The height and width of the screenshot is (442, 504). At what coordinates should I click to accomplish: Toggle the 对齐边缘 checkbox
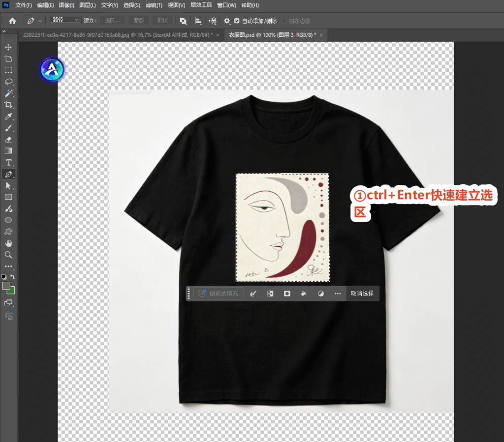[284, 21]
